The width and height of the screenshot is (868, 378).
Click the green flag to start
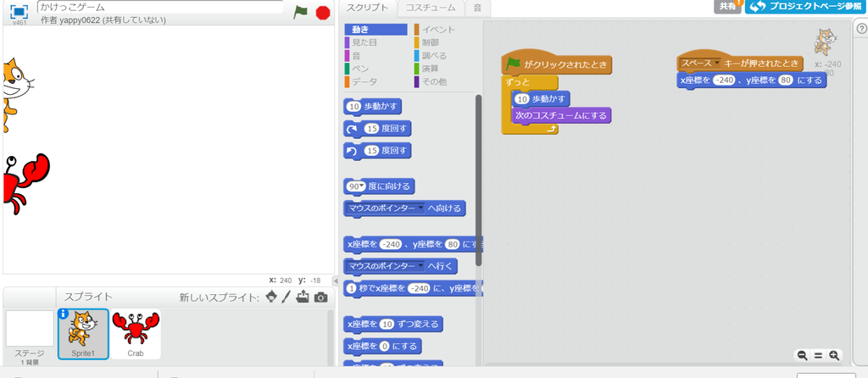(x=301, y=12)
